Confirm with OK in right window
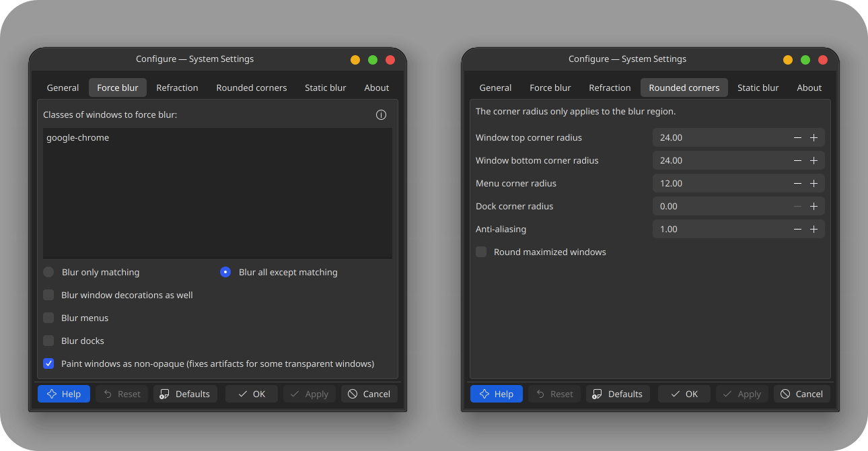The height and width of the screenshot is (451, 868). point(684,394)
